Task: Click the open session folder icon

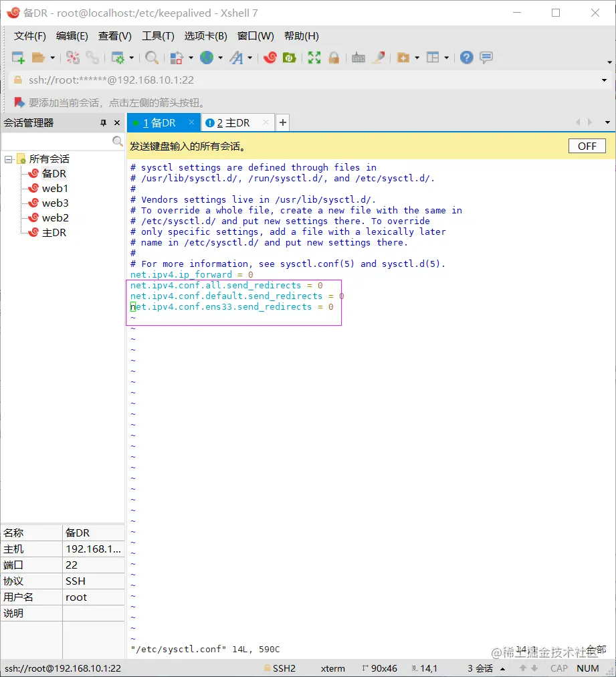Action: 38,58
